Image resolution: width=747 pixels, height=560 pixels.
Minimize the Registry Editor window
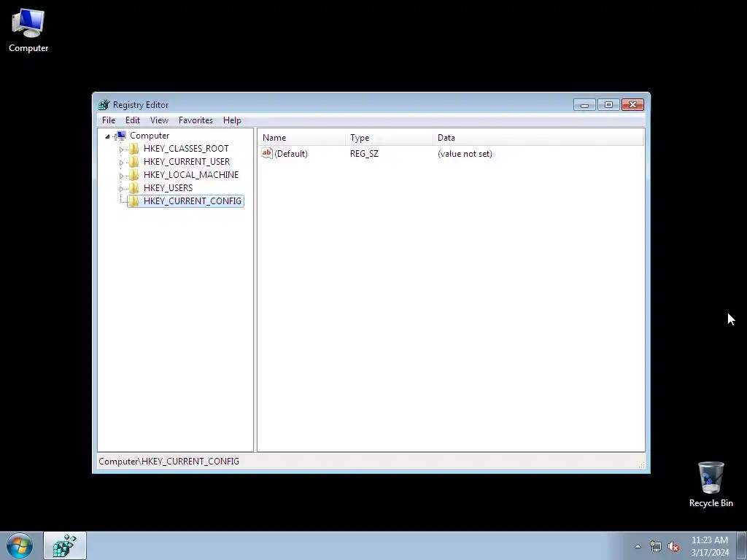tap(584, 105)
